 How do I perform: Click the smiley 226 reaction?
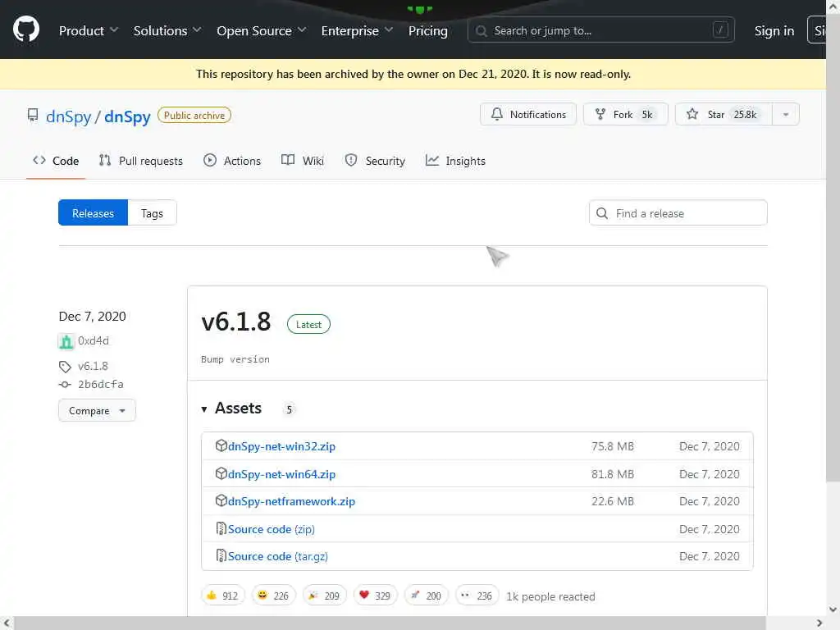tap(274, 596)
